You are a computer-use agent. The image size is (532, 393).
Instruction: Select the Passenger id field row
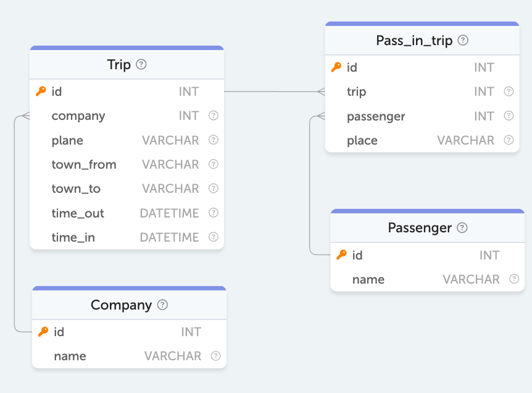pos(426,255)
